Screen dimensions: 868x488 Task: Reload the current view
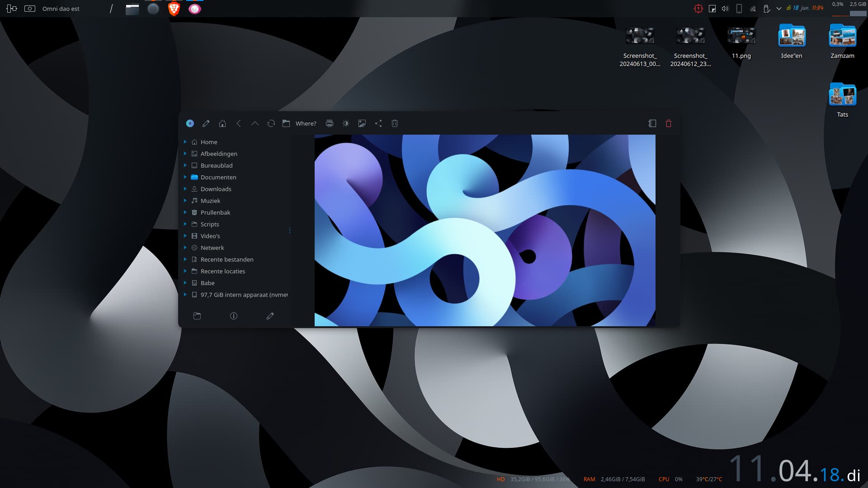click(x=271, y=123)
